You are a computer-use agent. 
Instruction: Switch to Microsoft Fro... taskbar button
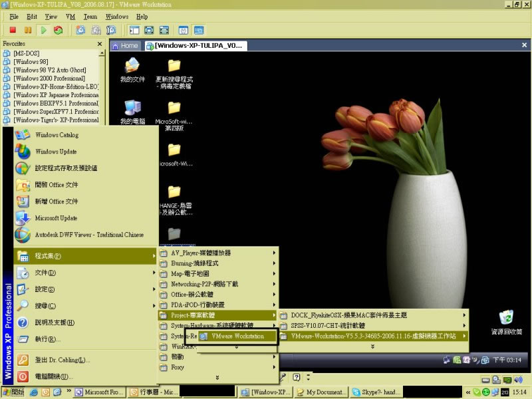point(100,392)
